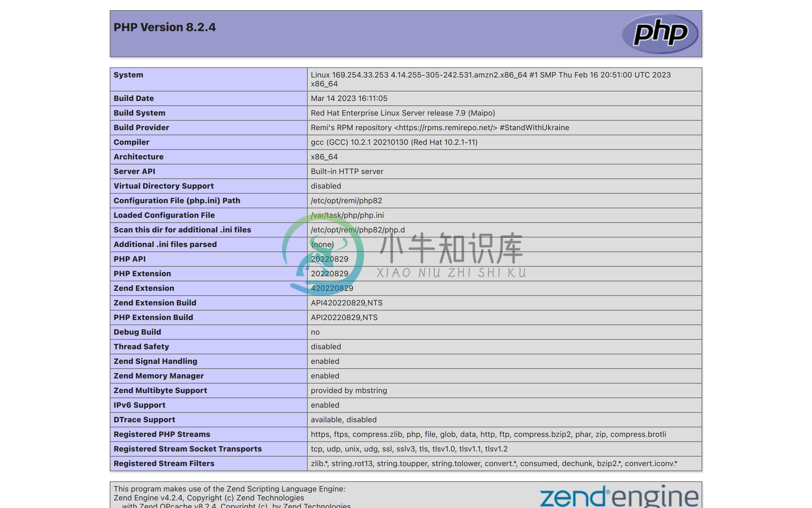Viewport: 812px width, 508px height.
Task: Click the Registered Stream Filters label
Action: pos(164,464)
